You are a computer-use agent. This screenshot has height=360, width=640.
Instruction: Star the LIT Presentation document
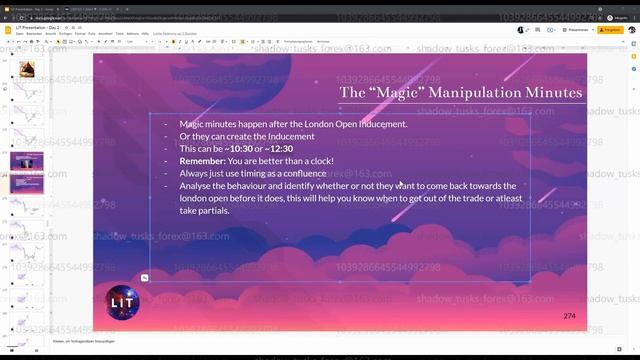[67, 28]
